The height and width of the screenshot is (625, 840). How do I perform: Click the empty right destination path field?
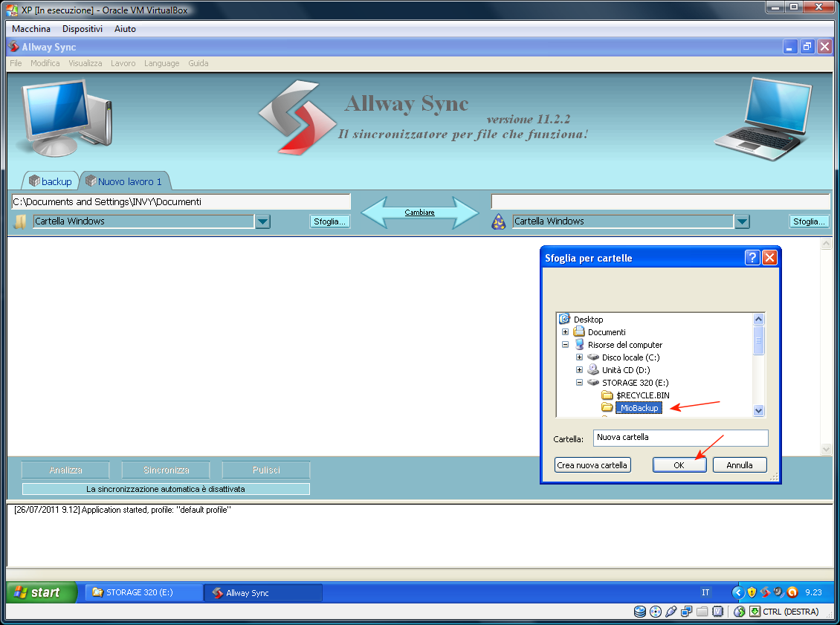click(661, 202)
